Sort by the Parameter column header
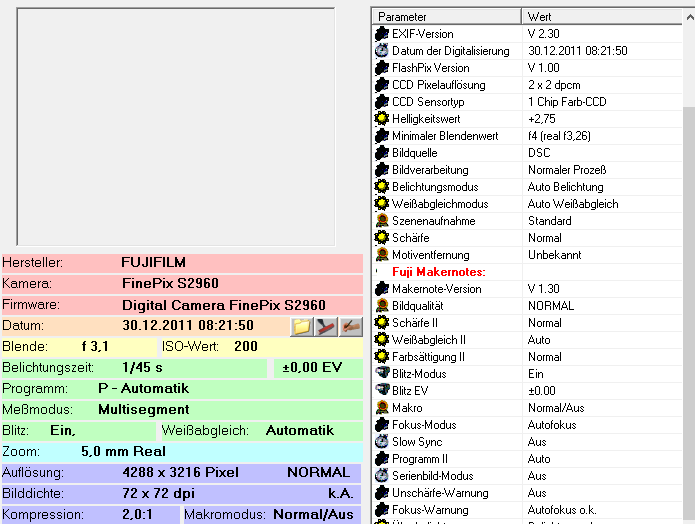Screen dimensions: 695x524 click(x=447, y=17)
